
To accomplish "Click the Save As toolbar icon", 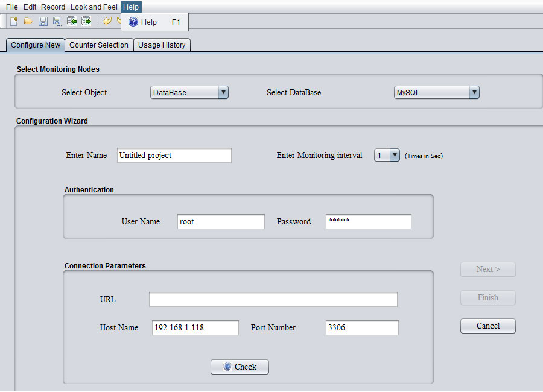I will (x=57, y=22).
